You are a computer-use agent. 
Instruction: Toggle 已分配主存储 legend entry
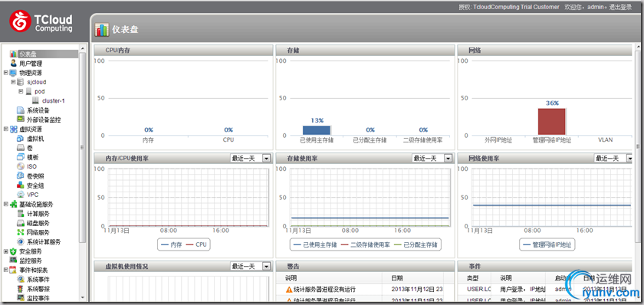[416, 244]
